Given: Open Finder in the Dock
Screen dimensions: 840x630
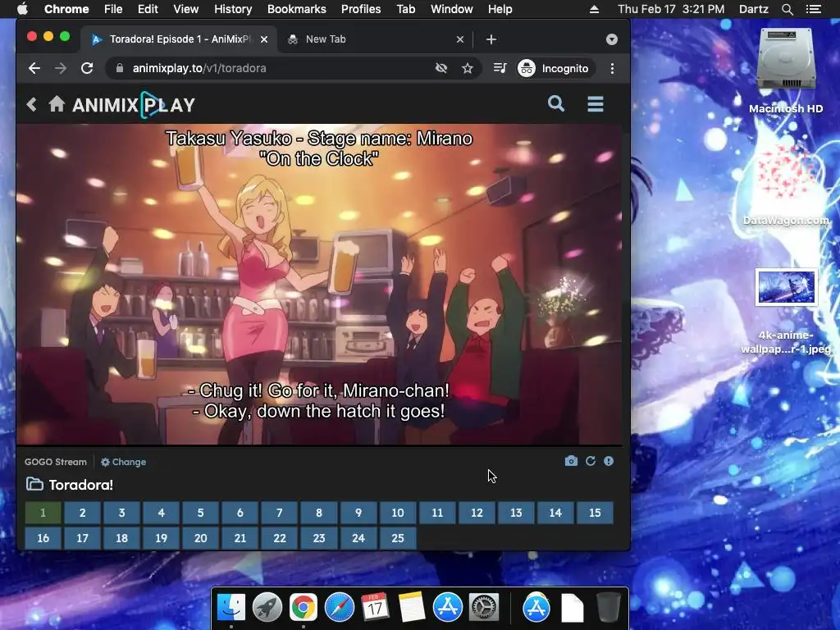Looking at the screenshot, I should (x=231, y=608).
